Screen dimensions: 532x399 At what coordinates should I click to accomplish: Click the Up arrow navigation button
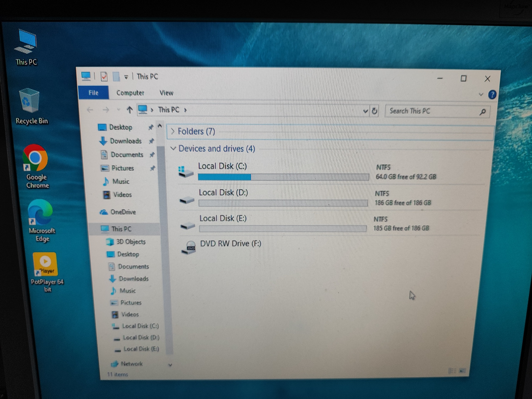pyautogui.click(x=130, y=110)
